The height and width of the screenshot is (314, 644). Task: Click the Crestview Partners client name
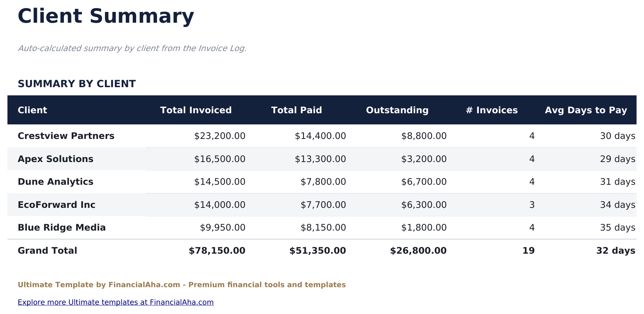coord(66,136)
